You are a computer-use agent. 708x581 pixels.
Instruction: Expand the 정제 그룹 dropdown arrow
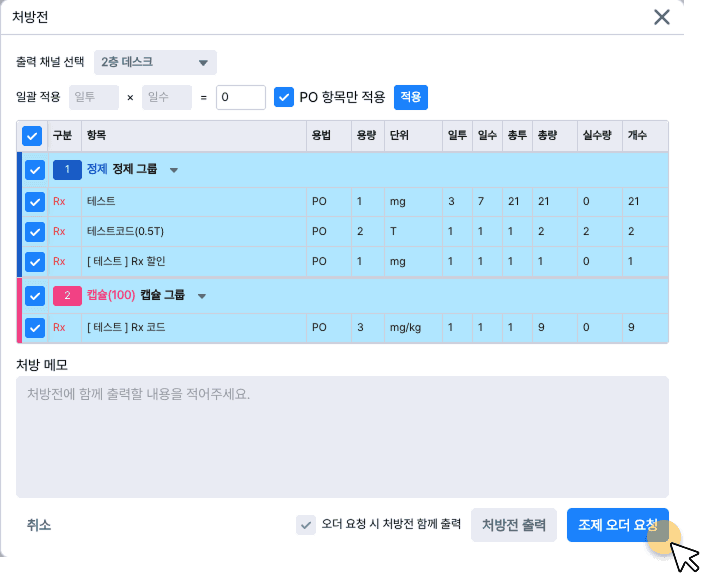click(x=174, y=170)
